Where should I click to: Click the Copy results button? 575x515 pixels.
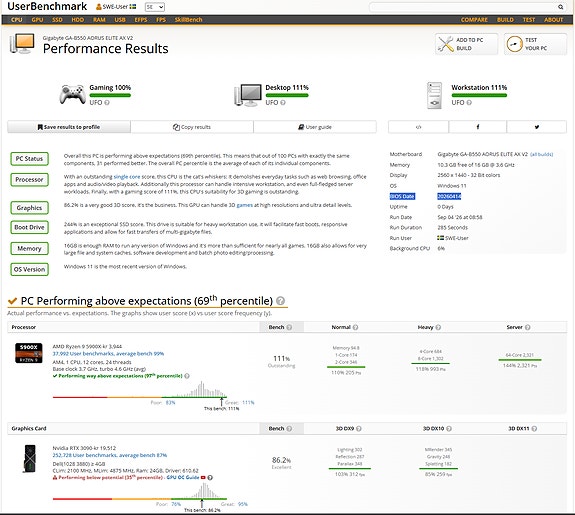tap(192, 127)
